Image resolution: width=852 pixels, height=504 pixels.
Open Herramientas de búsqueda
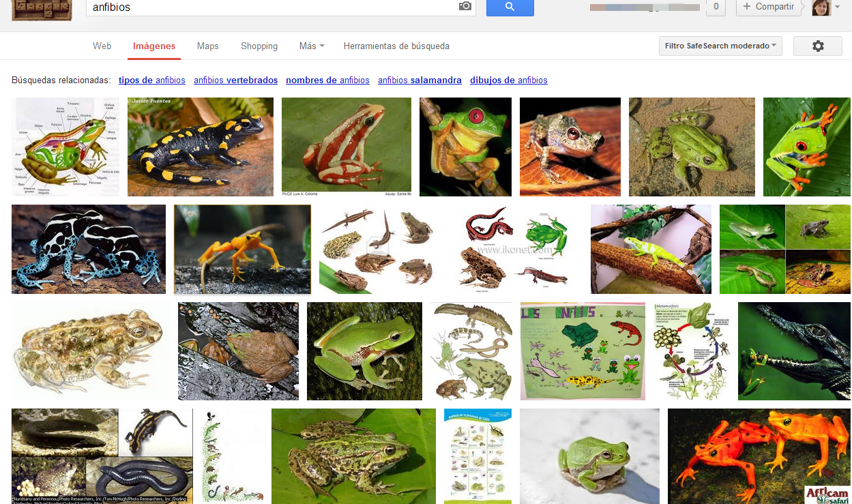(396, 46)
